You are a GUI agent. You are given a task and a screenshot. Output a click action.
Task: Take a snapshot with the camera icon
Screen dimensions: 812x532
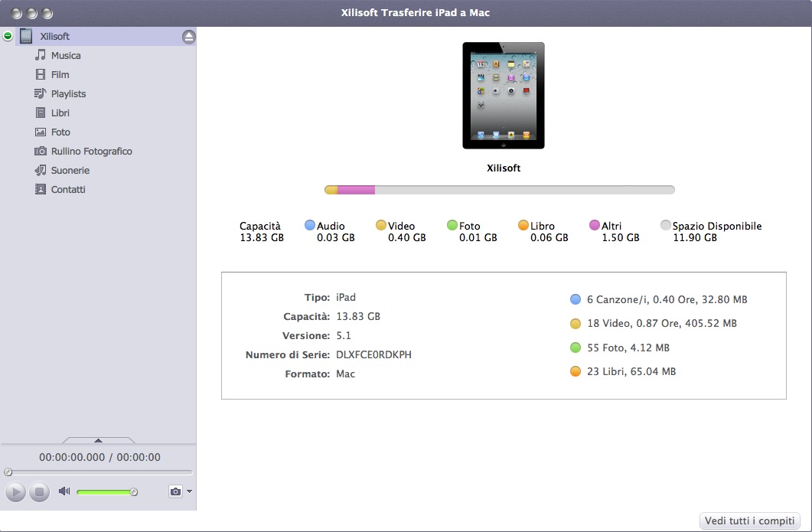tap(174, 491)
